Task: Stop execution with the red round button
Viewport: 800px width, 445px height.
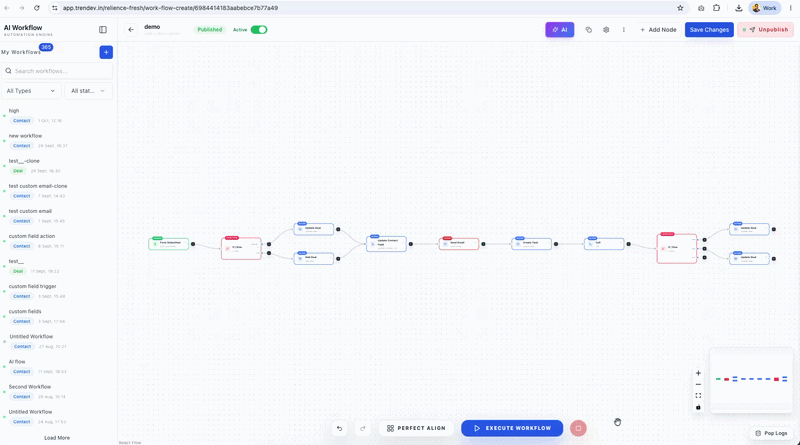Action: pos(578,428)
